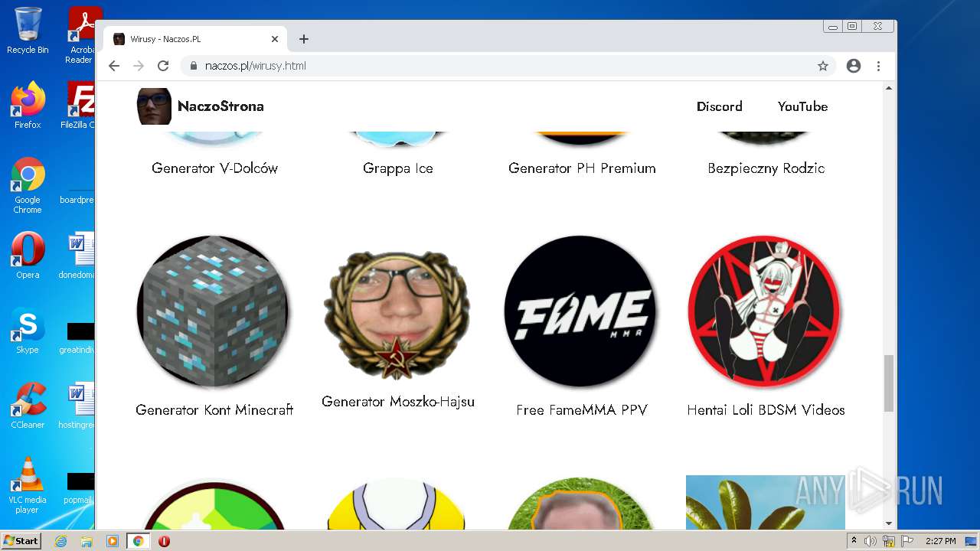
Task: Click the Generator PH Premium label
Action: (582, 168)
